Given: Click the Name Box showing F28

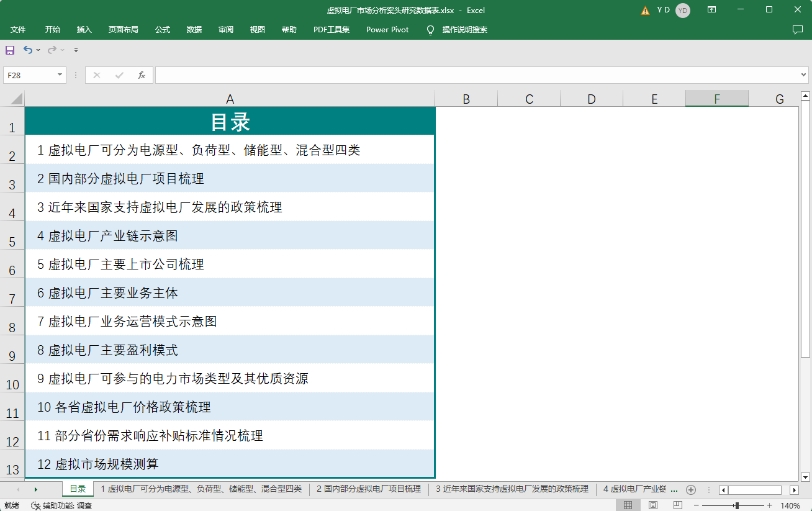Looking at the screenshot, I should click(30, 75).
